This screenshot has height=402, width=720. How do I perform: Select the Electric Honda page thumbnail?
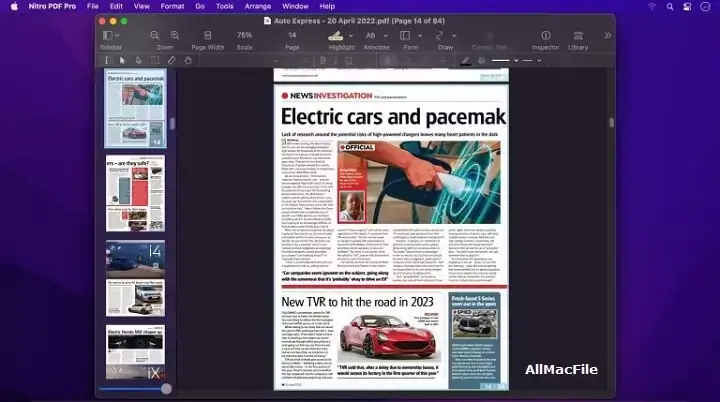[x=135, y=352]
